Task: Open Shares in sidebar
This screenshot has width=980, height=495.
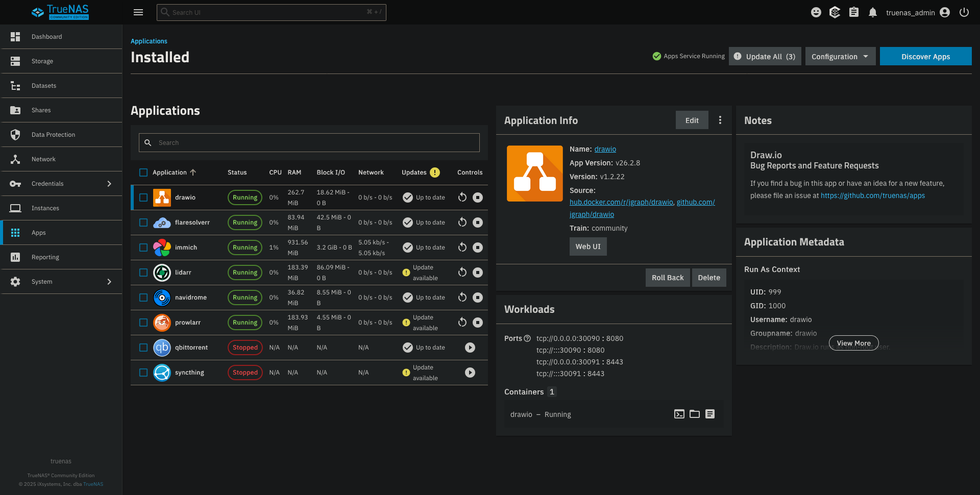Action: point(61,110)
